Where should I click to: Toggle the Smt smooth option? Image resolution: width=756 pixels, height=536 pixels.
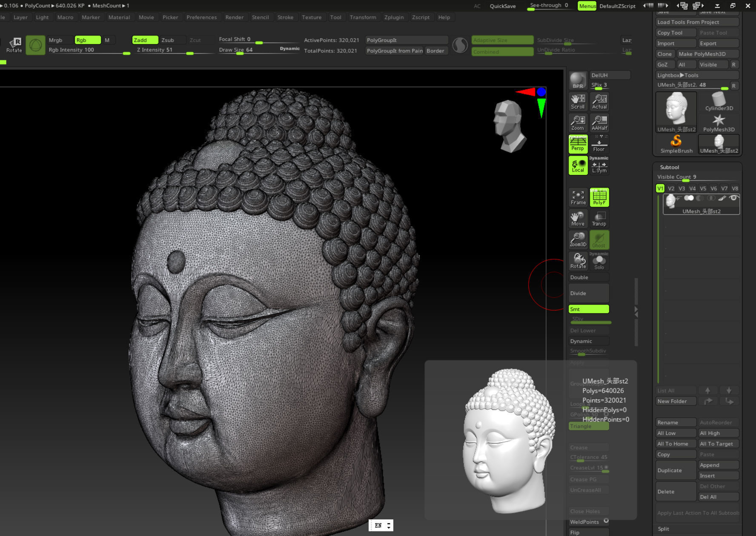click(589, 309)
